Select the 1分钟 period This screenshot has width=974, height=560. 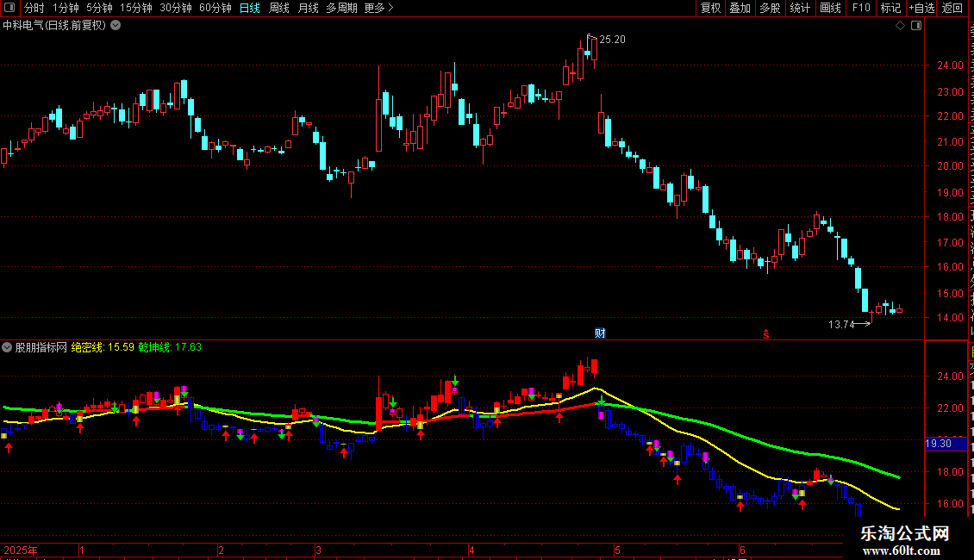click(66, 8)
